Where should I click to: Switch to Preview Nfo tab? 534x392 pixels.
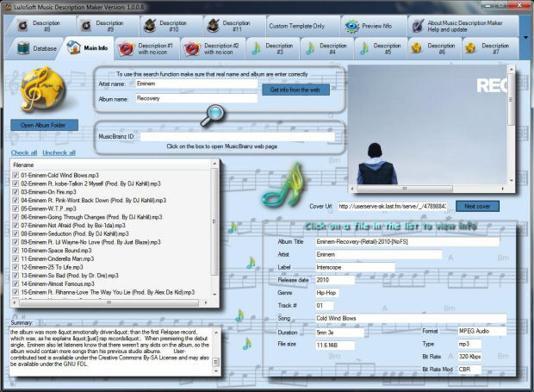pos(373,26)
